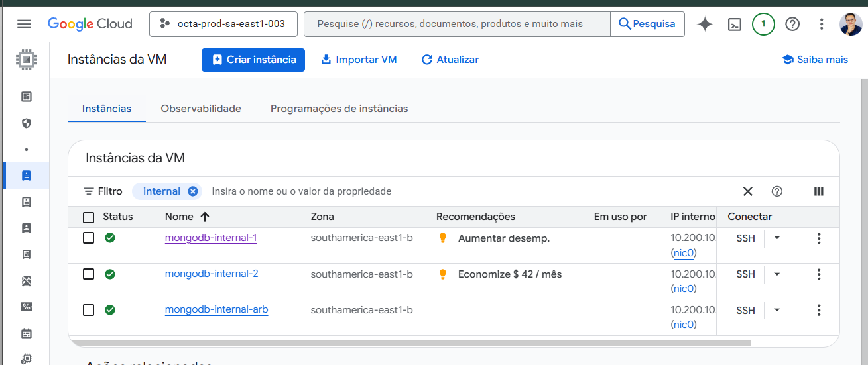Open column display options icon
This screenshot has width=868, height=365.
coord(818,191)
